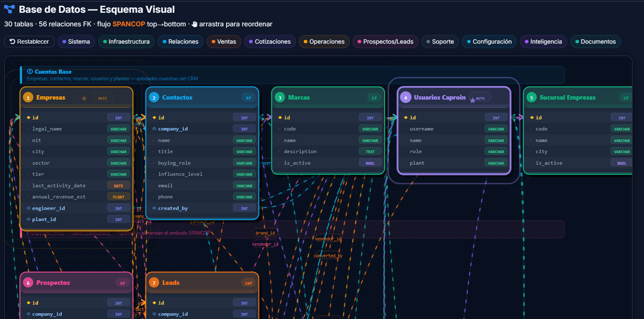Select the Empresas table title

(x=51, y=98)
